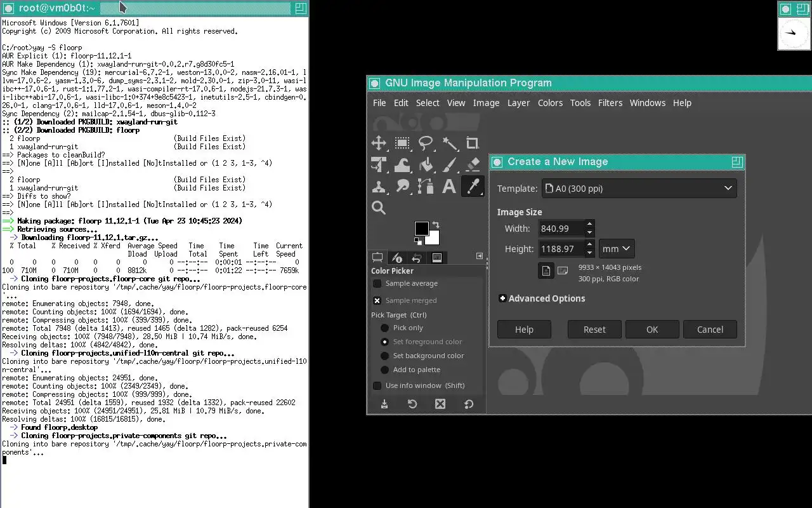Open the File menu in GIMP
Image resolution: width=812 pixels, height=508 pixels.
point(379,103)
